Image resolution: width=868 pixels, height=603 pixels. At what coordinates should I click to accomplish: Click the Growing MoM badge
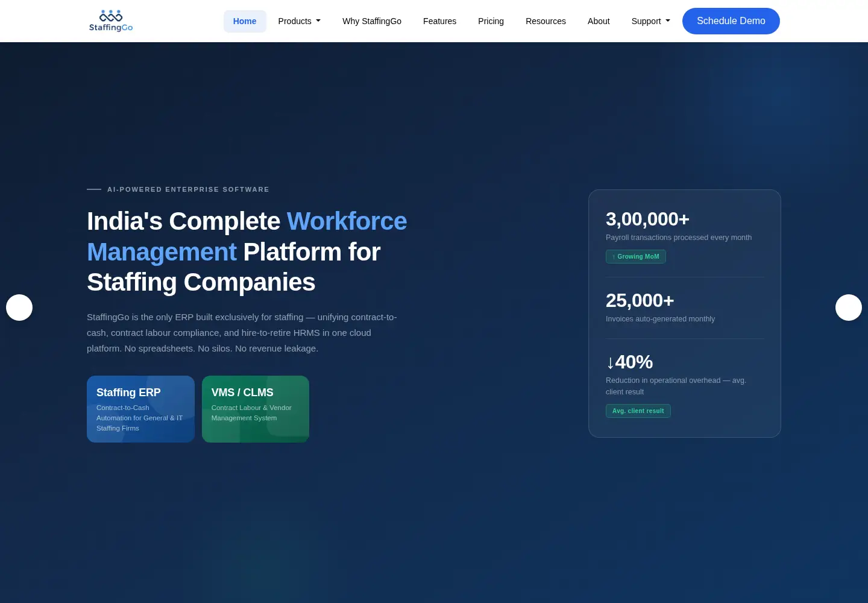636,256
